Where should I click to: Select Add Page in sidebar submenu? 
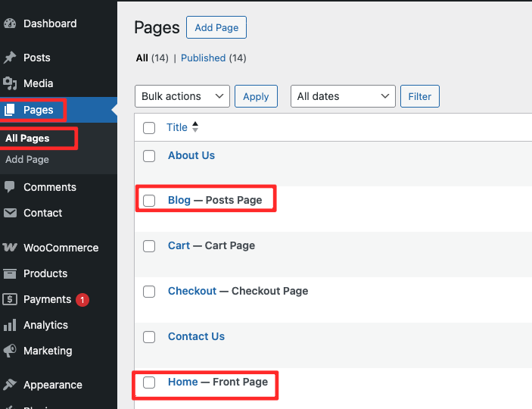coord(27,160)
